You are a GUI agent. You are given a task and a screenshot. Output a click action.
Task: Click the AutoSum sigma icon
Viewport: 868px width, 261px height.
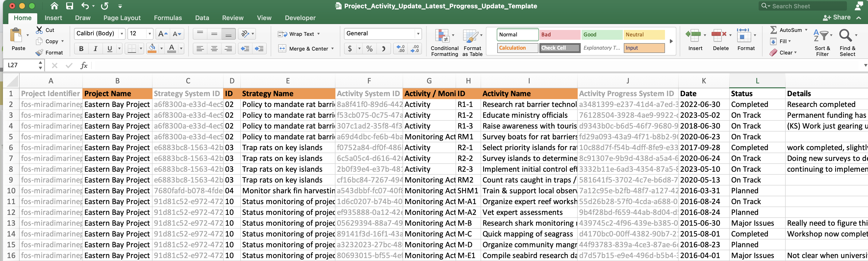[x=774, y=30]
